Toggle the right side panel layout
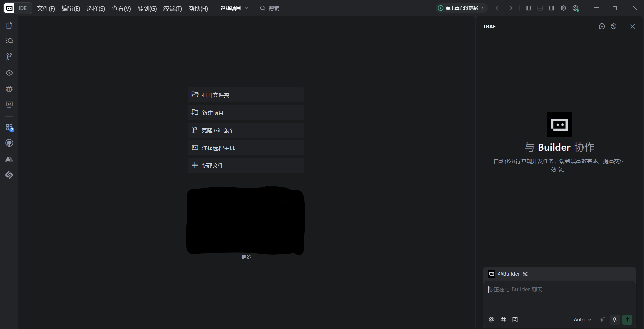Screen dimensions: 644x329 tap(552, 8)
